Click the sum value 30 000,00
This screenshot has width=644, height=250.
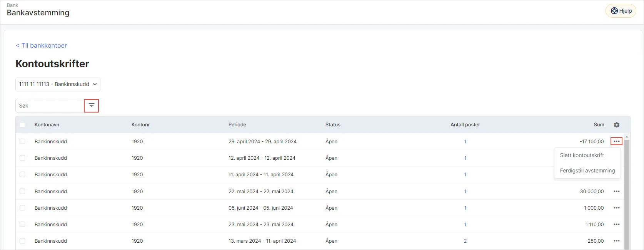(592, 191)
